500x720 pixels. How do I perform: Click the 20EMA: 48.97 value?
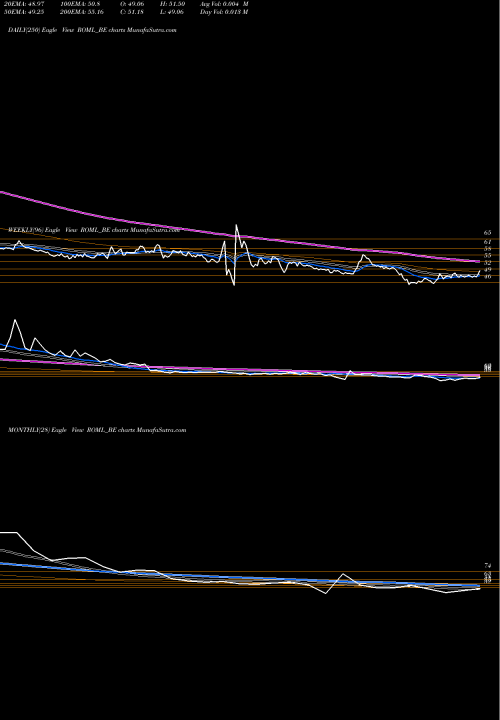pos(24,4)
